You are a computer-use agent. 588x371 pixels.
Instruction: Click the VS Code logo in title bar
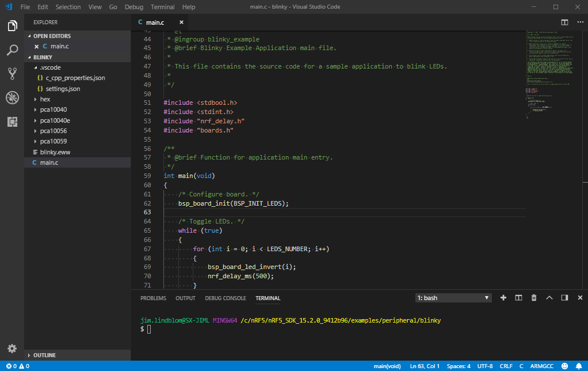coord(9,7)
